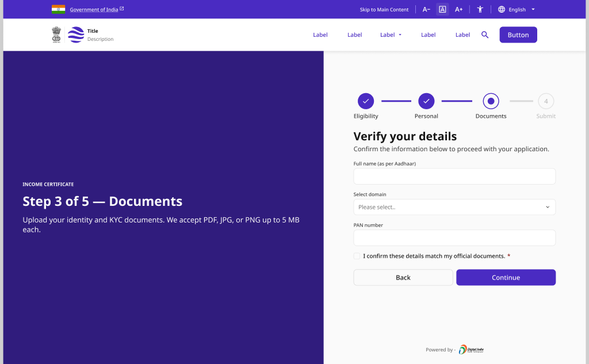Viewport: 589px width, 364px height.
Task: Expand the third Label menu with arrow
Action: tap(391, 35)
